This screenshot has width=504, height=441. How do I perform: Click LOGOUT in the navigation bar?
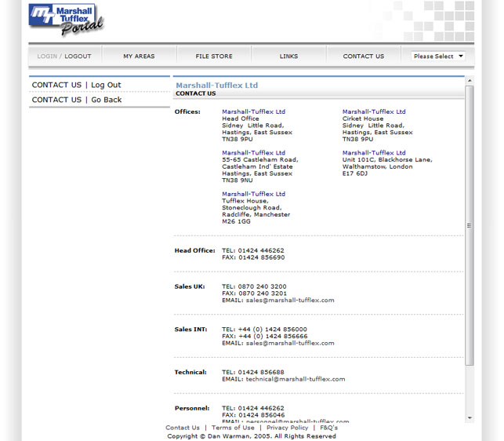tap(78, 56)
